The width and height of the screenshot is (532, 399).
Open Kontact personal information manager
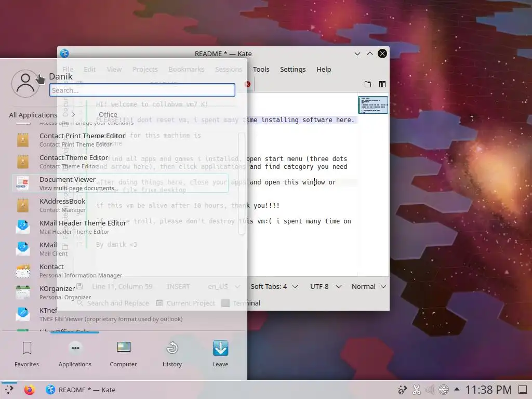coord(120,270)
